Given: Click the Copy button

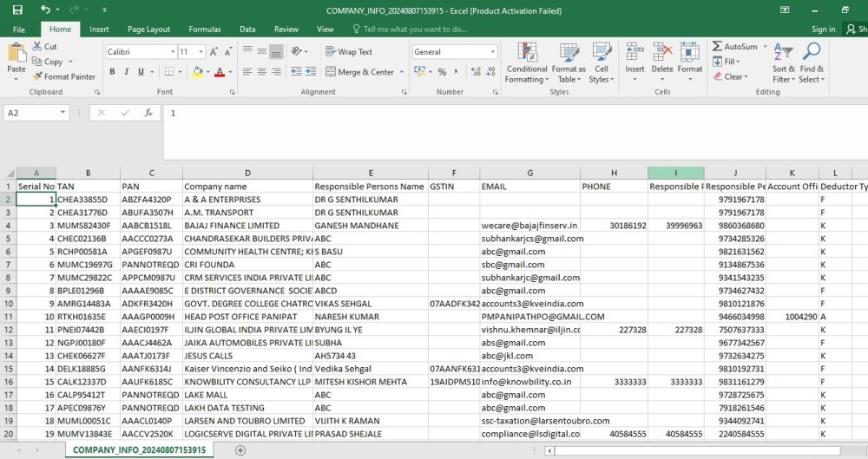Looking at the screenshot, I should point(48,62).
